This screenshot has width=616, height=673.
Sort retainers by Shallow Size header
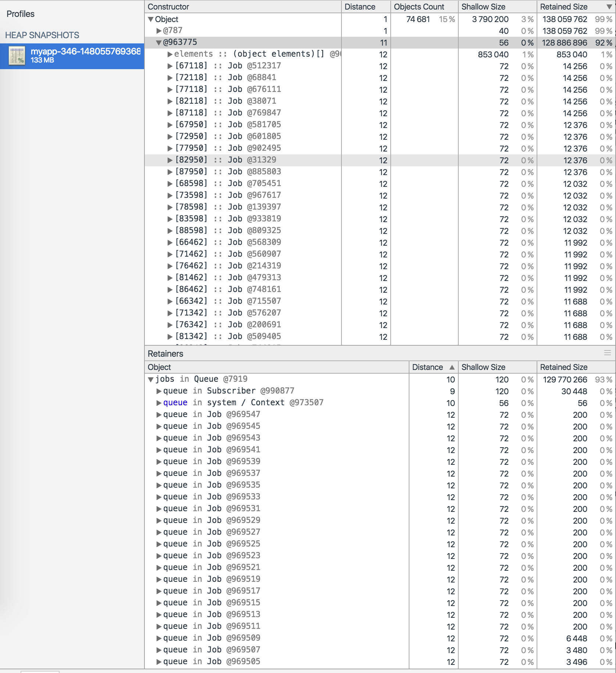coord(498,367)
